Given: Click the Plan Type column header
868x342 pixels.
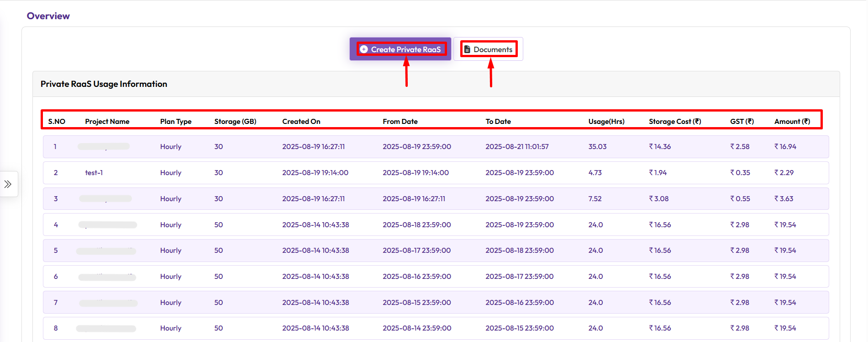Looking at the screenshot, I should coord(175,122).
